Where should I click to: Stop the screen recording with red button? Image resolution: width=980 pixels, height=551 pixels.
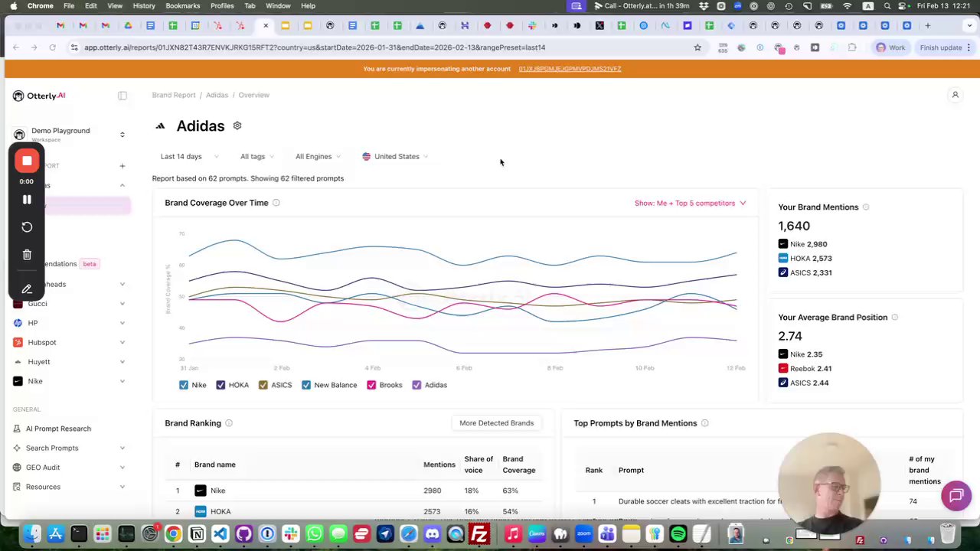(27, 161)
